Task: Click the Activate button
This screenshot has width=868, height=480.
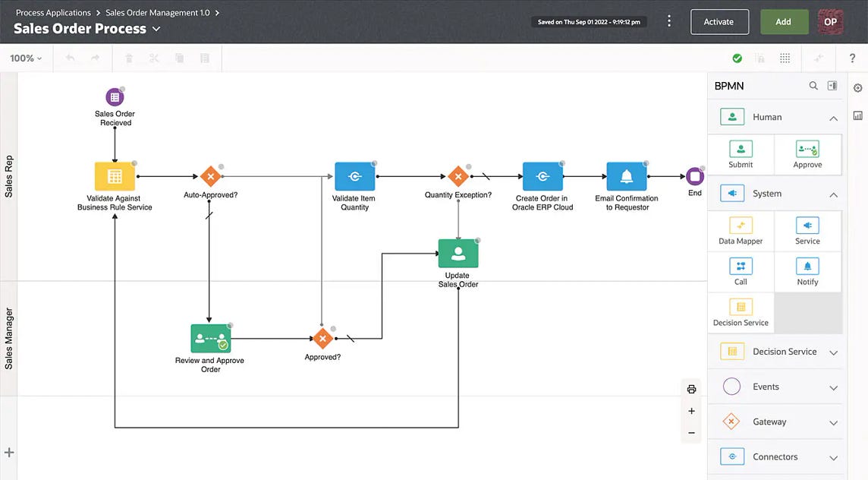Action: coord(719,21)
